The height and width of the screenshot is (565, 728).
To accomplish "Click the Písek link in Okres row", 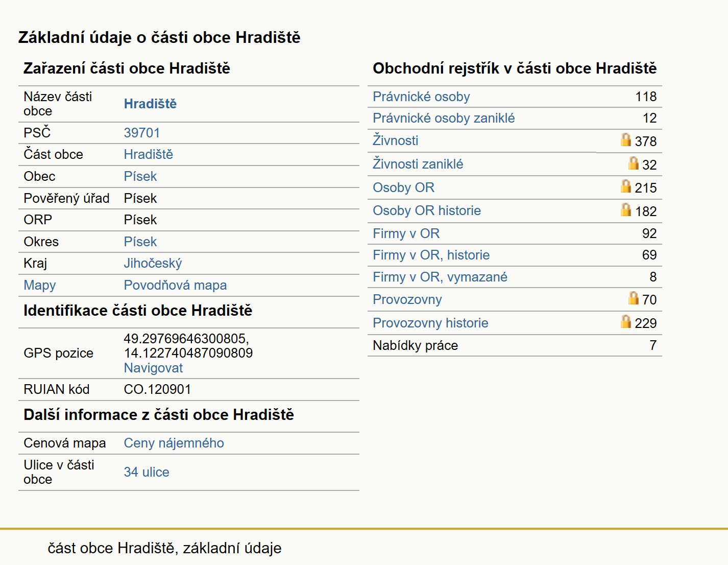I will (140, 242).
